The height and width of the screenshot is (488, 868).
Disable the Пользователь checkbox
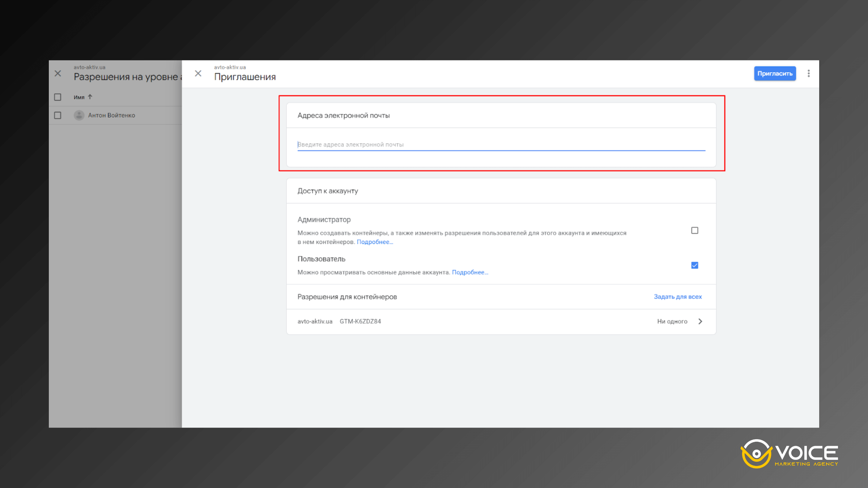[x=694, y=265]
